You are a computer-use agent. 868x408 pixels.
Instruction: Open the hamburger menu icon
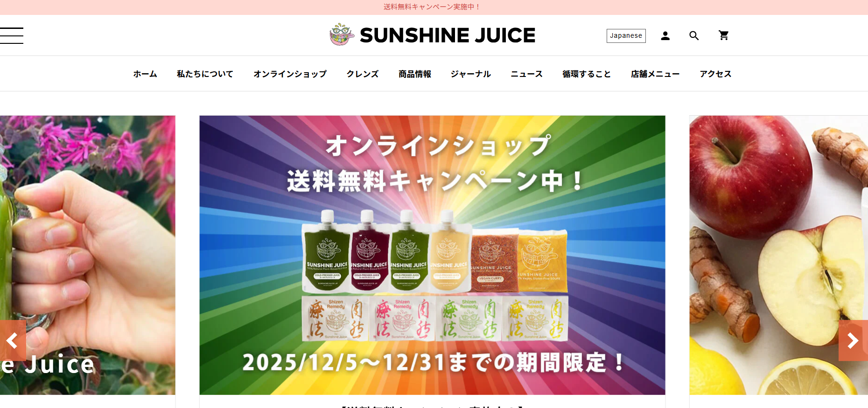pos(11,35)
